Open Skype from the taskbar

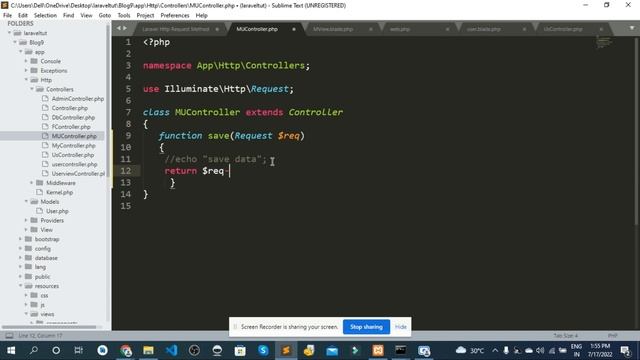(x=263, y=350)
